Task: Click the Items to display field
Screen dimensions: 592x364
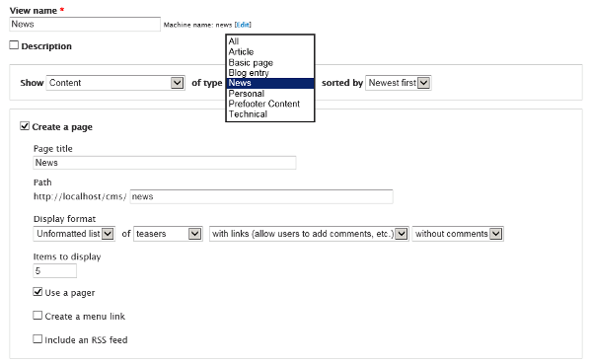Action: [54, 270]
